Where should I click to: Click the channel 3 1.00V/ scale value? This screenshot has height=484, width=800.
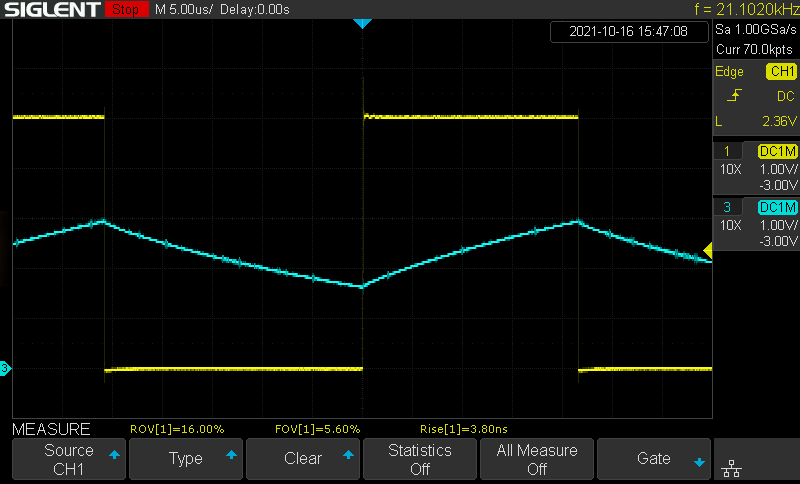point(779,225)
